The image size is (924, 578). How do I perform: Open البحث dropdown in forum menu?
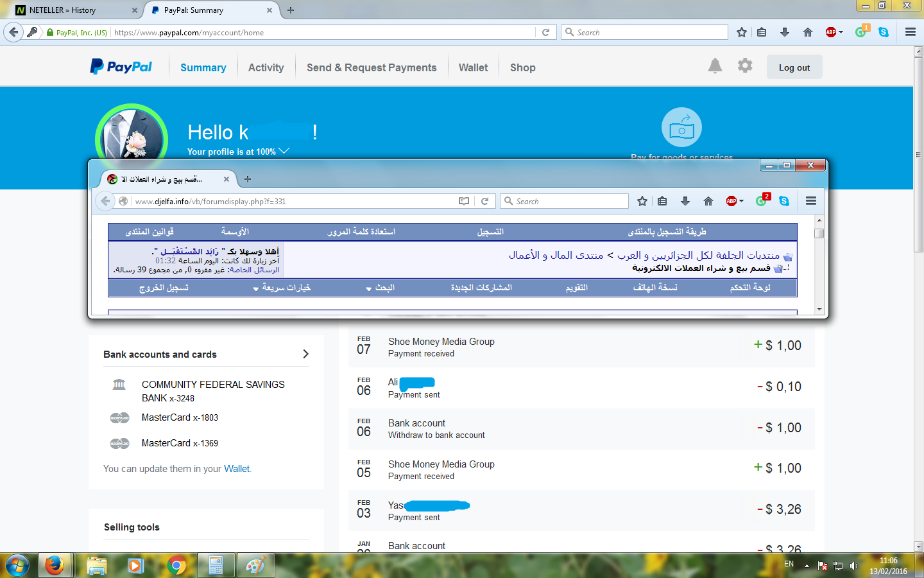pos(381,288)
